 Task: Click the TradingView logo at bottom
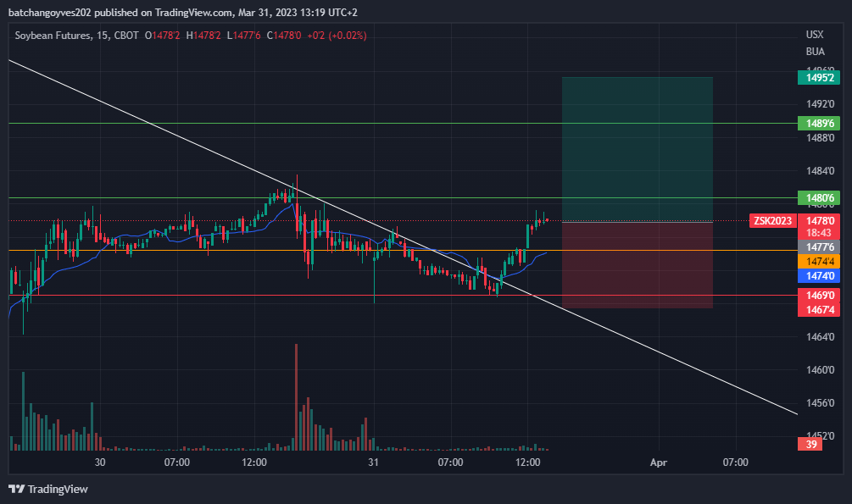click(47, 489)
